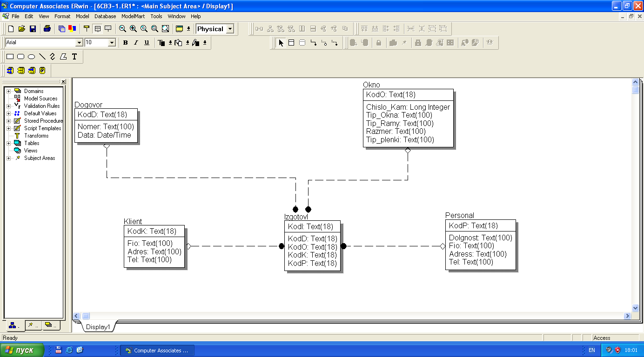Switch to definition/comment display level
The width and height of the screenshot is (644, 357).
click(108, 29)
